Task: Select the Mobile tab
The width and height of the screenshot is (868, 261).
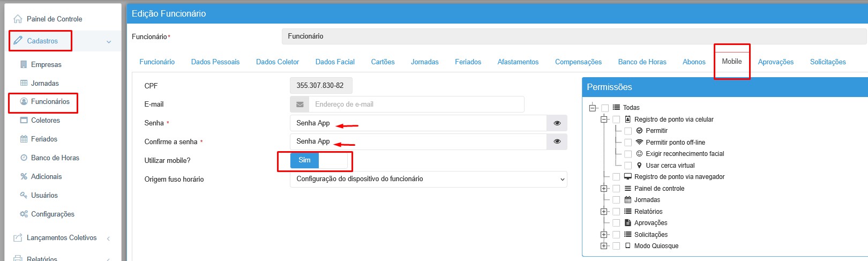Action: pos(732,62)
